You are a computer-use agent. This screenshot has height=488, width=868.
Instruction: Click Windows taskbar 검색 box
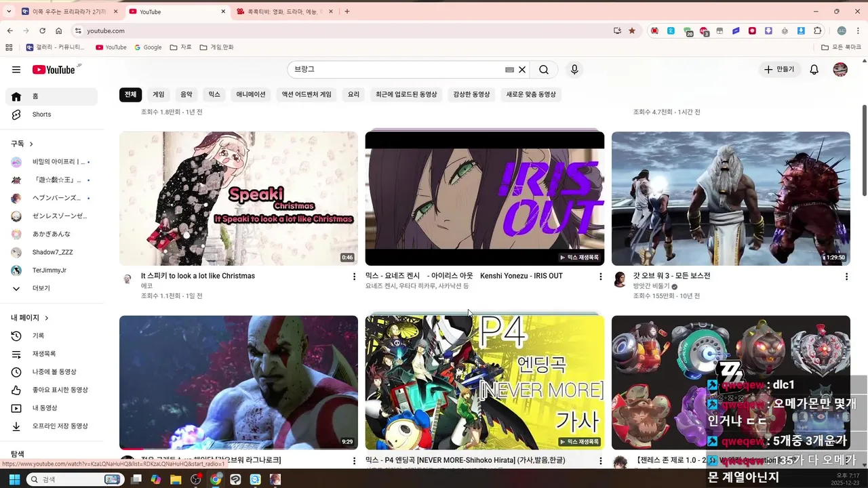[x=74, y=479]
